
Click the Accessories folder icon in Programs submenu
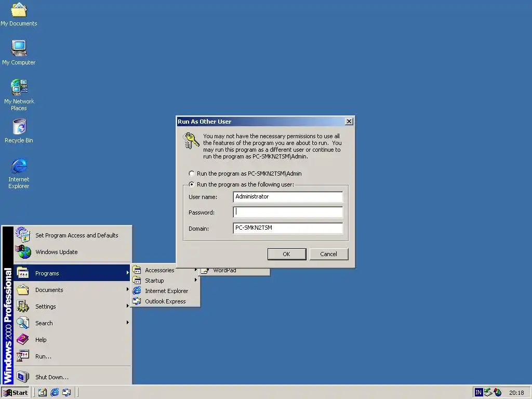coord(137,270)
